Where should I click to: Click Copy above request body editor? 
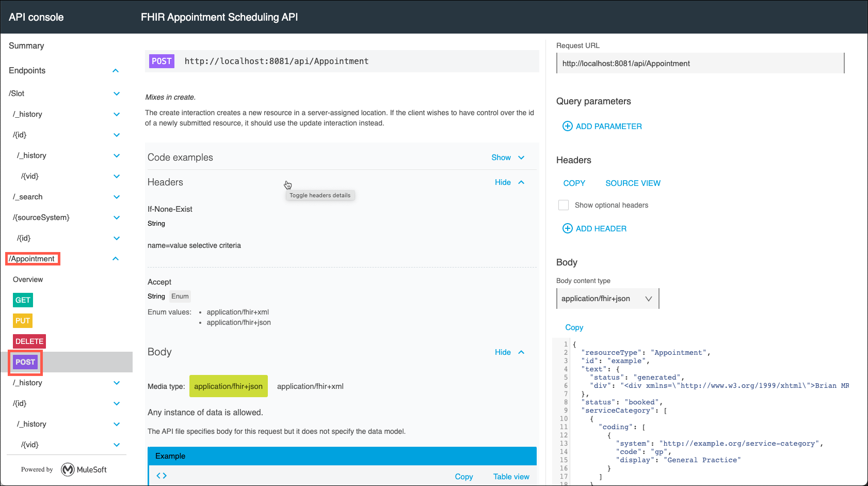coord(574,327)
